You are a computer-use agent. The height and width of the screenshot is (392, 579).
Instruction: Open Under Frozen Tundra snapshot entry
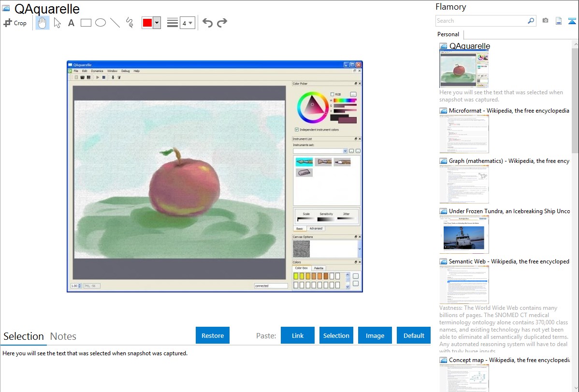coord(509,211)
